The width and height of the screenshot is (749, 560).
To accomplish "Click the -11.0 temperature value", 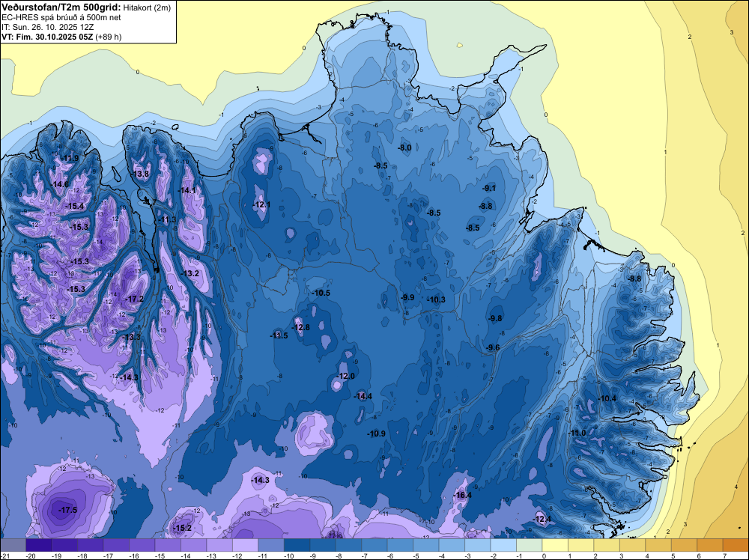I will [x=577, y=433].
